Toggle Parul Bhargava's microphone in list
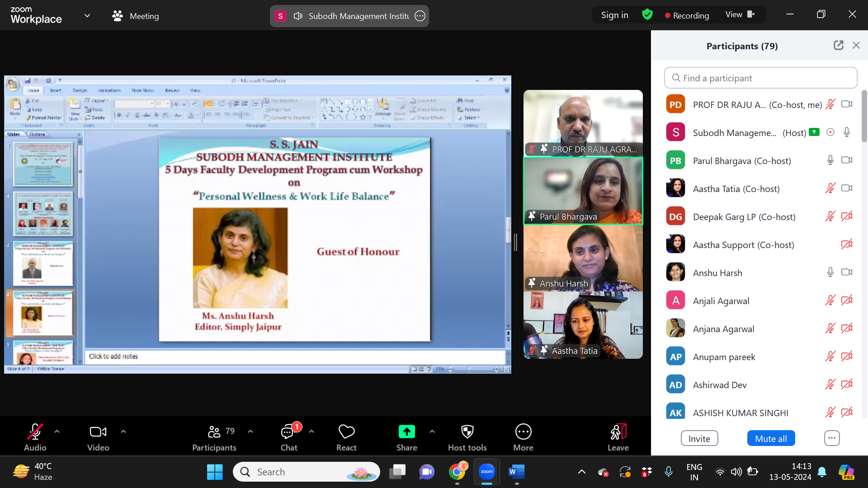 click(830, 160)
